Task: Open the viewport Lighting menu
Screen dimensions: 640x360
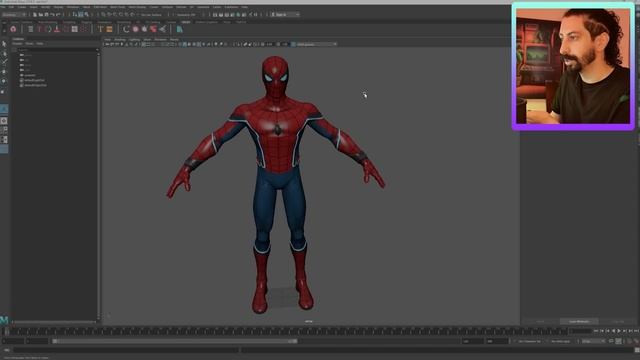Action: [135, 40]
